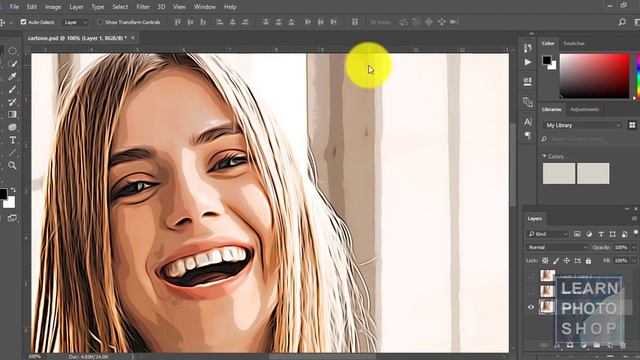The height and width of the screenshot is (360, 640).
Task: Click the foreground color swatch in Color panel
Action: pos(547,60)
